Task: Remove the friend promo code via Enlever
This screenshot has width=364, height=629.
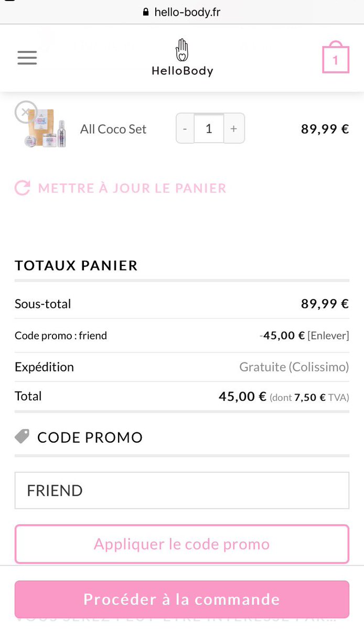Action: click(329, 335)
